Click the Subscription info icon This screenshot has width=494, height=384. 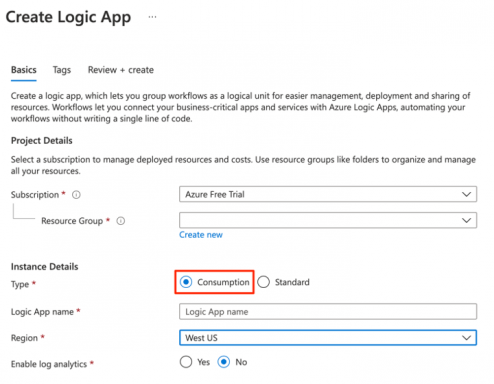click(x=76, y=195)
